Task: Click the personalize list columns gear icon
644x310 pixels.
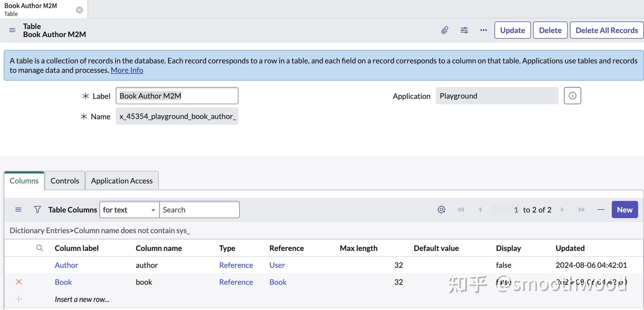Action: tap(441, 208)
